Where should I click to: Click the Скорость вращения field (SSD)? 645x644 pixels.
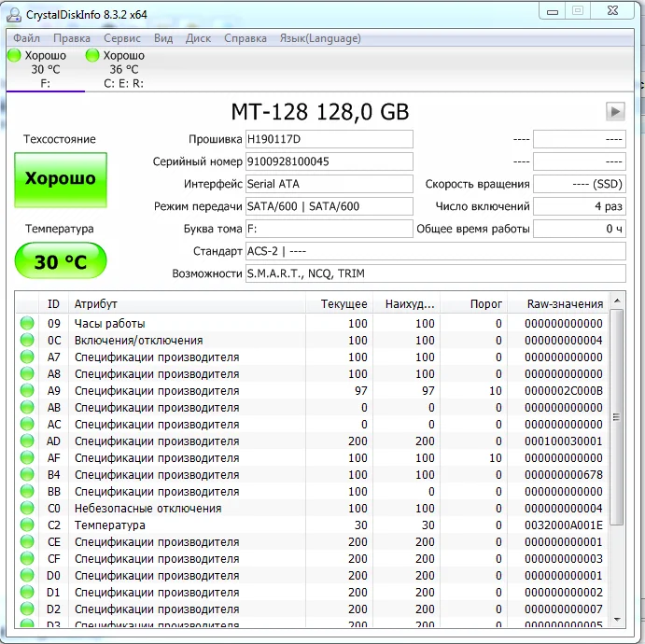coord(580,184)
